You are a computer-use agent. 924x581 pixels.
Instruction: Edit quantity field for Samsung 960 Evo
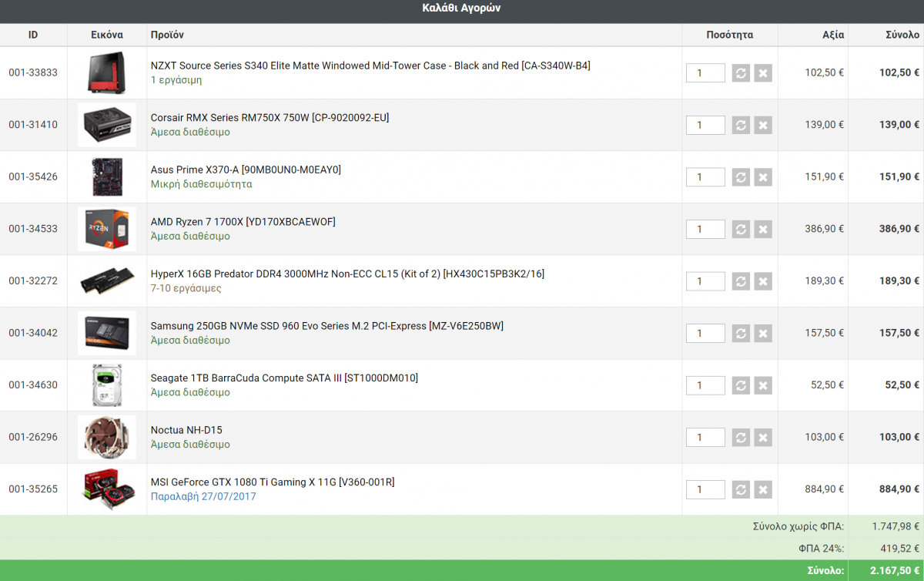pos(705,333)
